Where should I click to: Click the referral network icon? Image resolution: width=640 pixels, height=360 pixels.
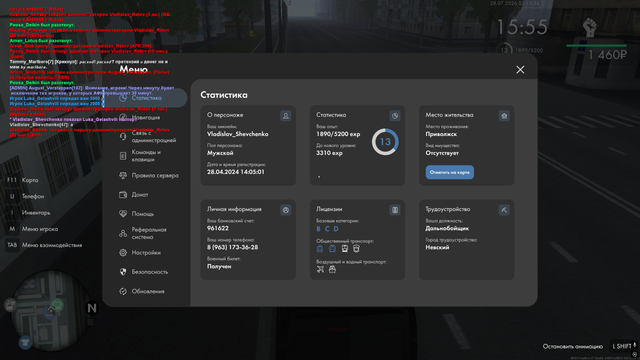[x=123, y=233]
